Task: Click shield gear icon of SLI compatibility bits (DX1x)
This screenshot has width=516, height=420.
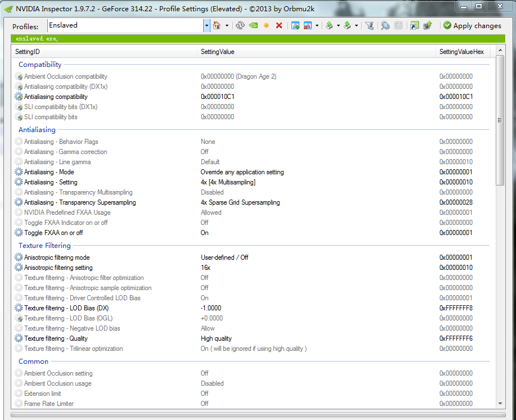Action: click(19, 107)
